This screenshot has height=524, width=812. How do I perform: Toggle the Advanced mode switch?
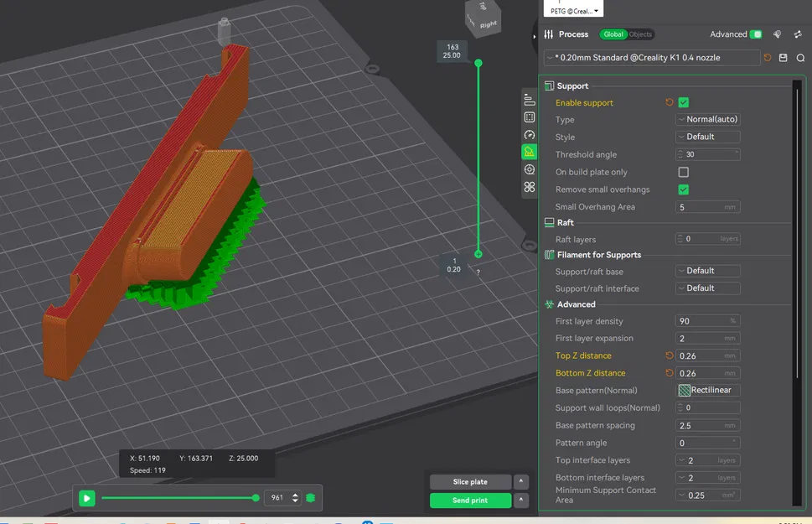[x=756, y=34]
